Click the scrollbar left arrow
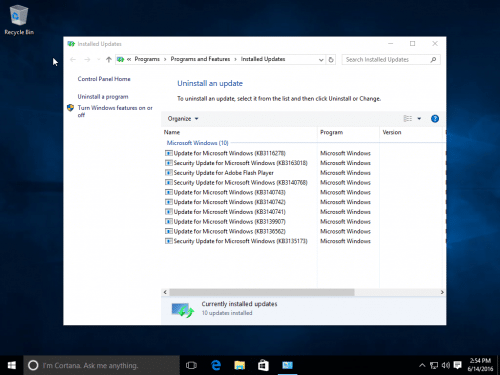The height and width of the screenshot is (375, 500). click(165, 292)
